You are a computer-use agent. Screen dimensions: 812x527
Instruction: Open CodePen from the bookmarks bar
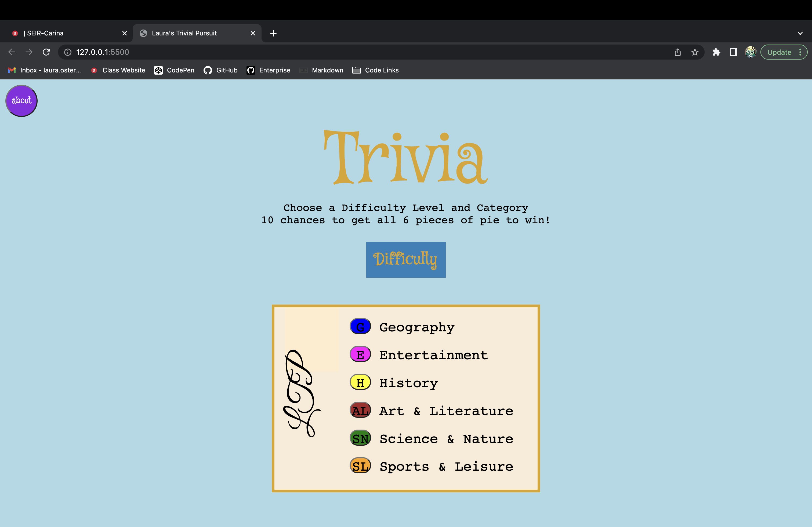(x=174, y=70)
